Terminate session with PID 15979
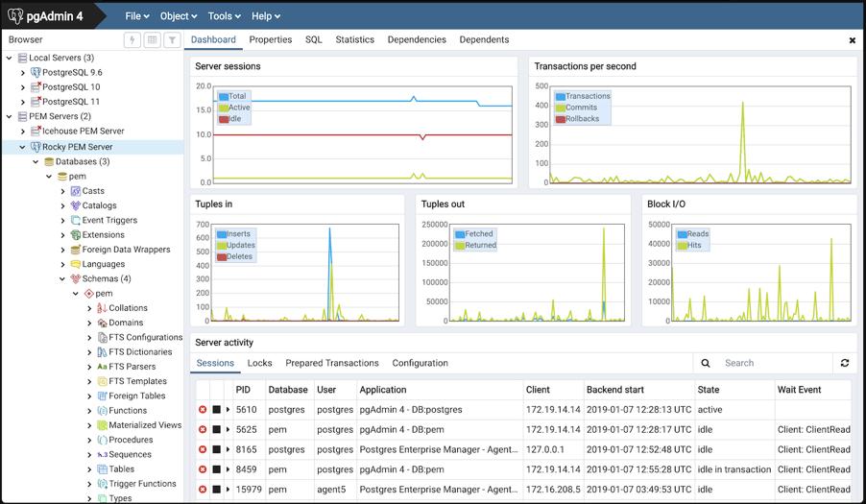Screen dimensions: 866x504 pos(203,489)
